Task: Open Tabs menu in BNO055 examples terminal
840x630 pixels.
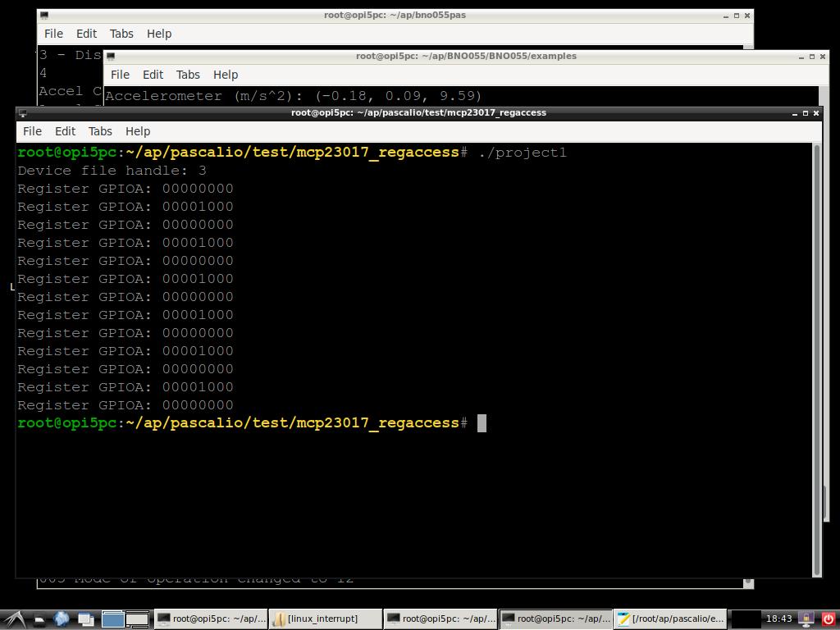Action: [x=188, y=75]
